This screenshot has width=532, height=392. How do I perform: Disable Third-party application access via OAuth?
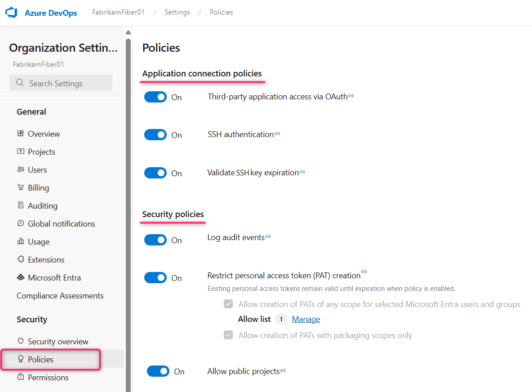coord(155,97)
